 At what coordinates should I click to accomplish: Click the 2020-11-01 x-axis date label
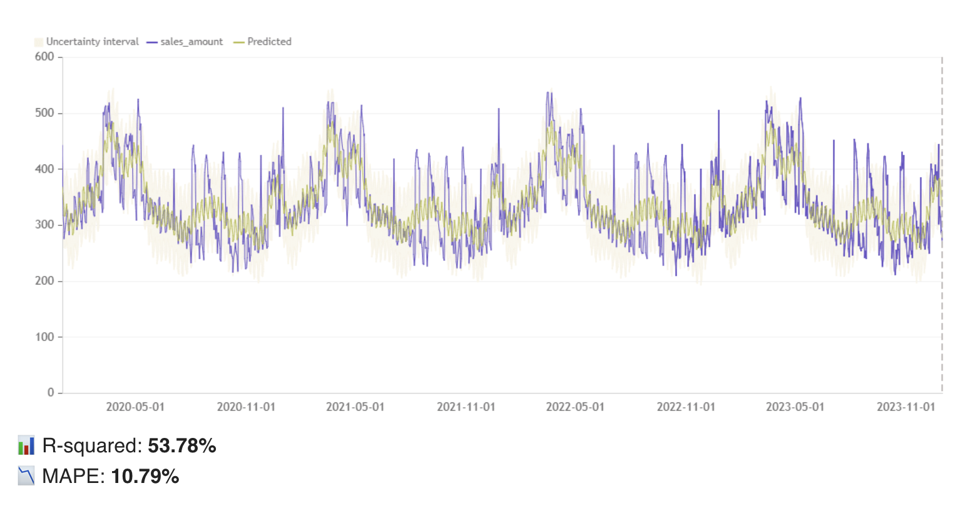[246, 407]
